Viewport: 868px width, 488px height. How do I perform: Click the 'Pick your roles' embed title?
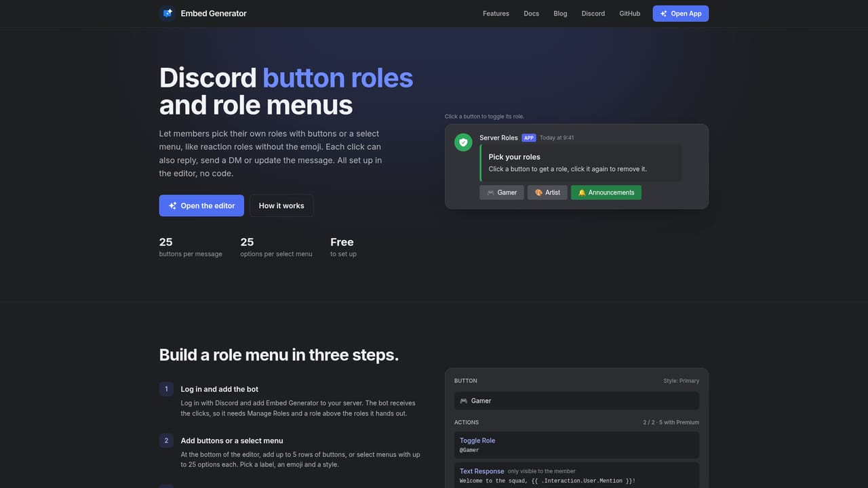pos(515,157)
